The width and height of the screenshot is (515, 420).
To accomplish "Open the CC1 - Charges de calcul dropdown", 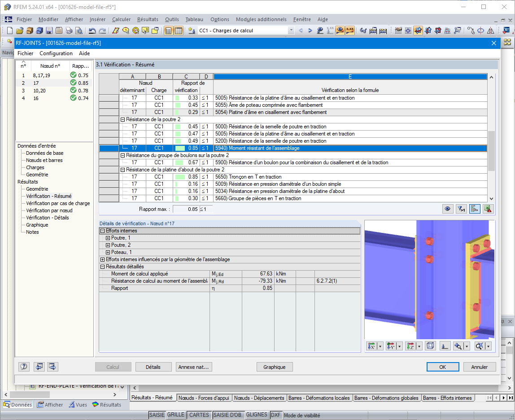I will point(291,31).
